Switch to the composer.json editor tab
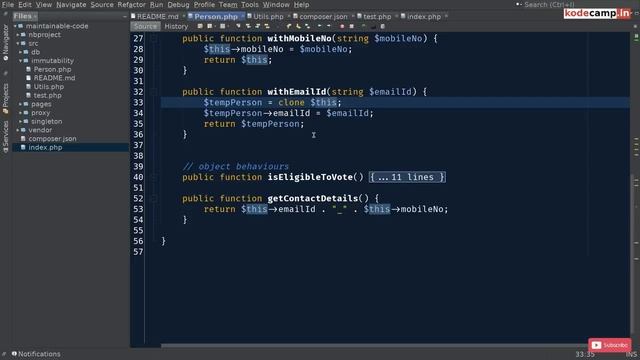 tap(323, 17)
